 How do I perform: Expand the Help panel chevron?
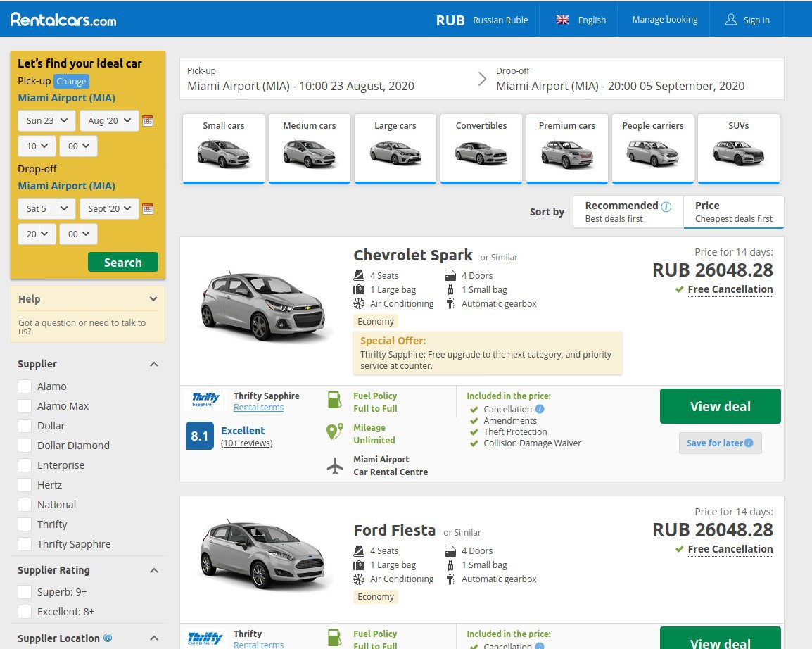153,299
